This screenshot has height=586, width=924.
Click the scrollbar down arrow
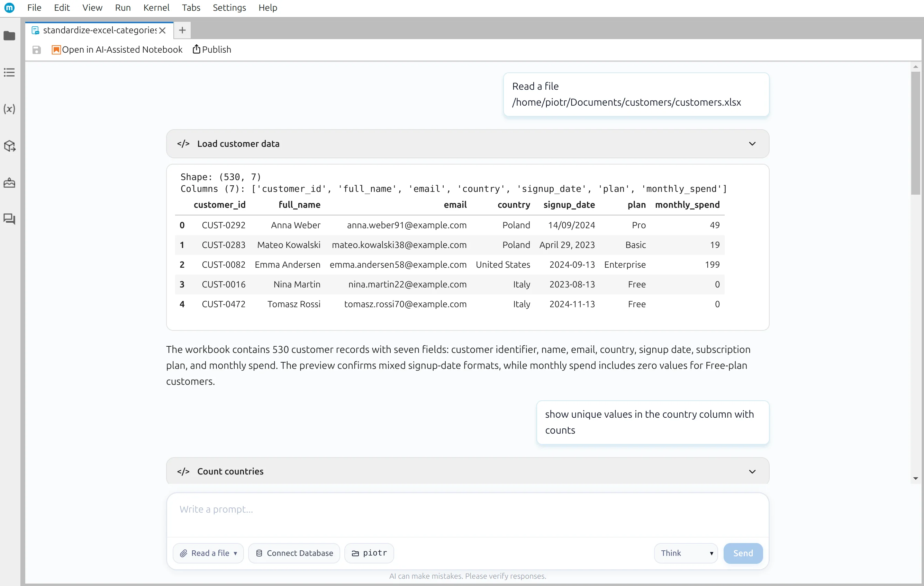915,479
